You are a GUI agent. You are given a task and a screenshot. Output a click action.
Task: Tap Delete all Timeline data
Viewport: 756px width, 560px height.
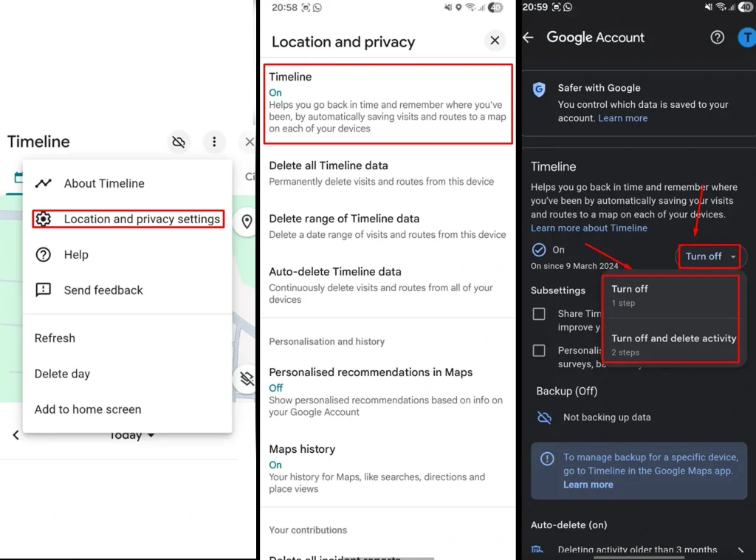pos(388,173)
